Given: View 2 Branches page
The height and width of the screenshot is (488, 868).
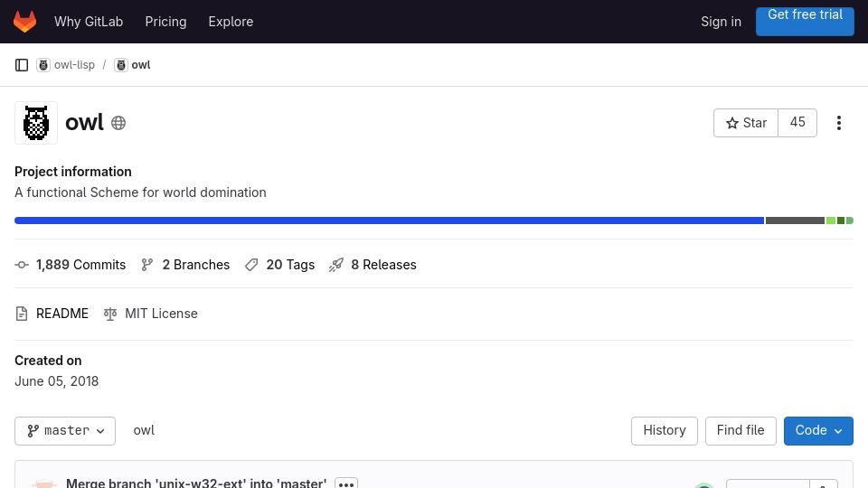Looking at the screenshot, I should [196, 265].
